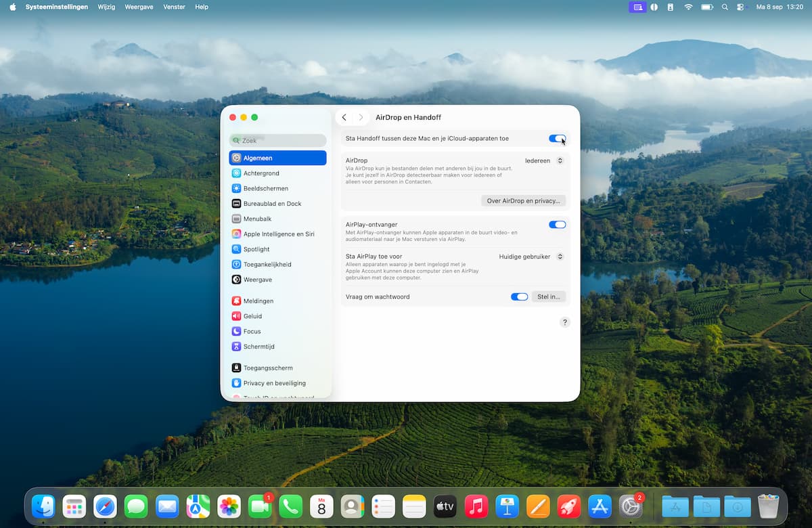Open Schermtijd in the sidebar

[258, 347]
